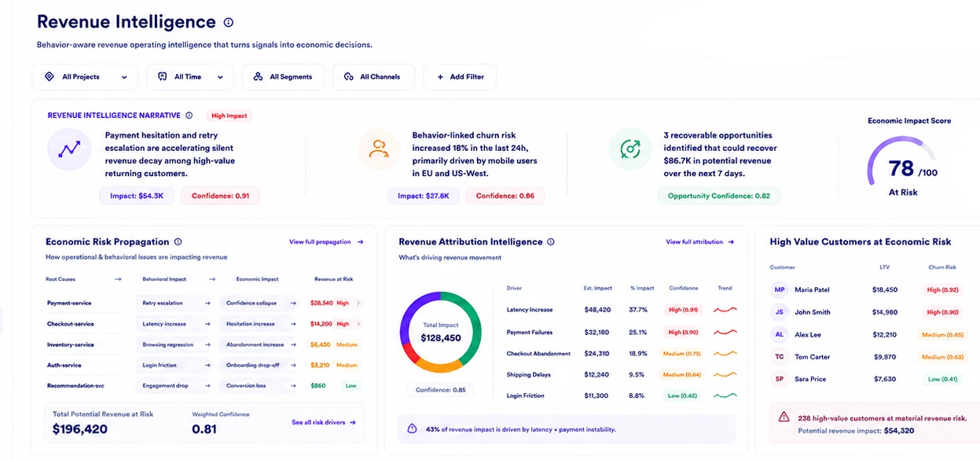Click the Low (0.41) churn risk badge
The image size is (980, 460).
coord(942,379)
